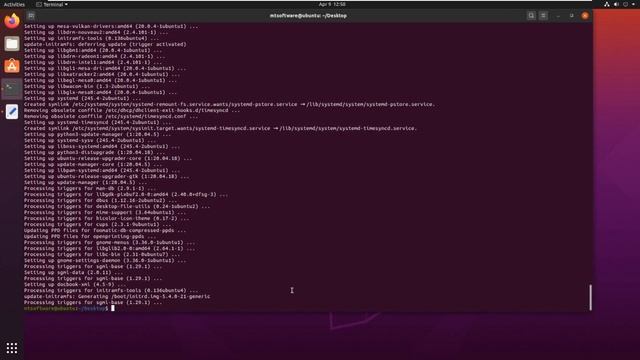This screenshot has height=360, width=640.
Task: Launch the Files manager from the dock
Action: pyautogui.click(x=12, y=44)
